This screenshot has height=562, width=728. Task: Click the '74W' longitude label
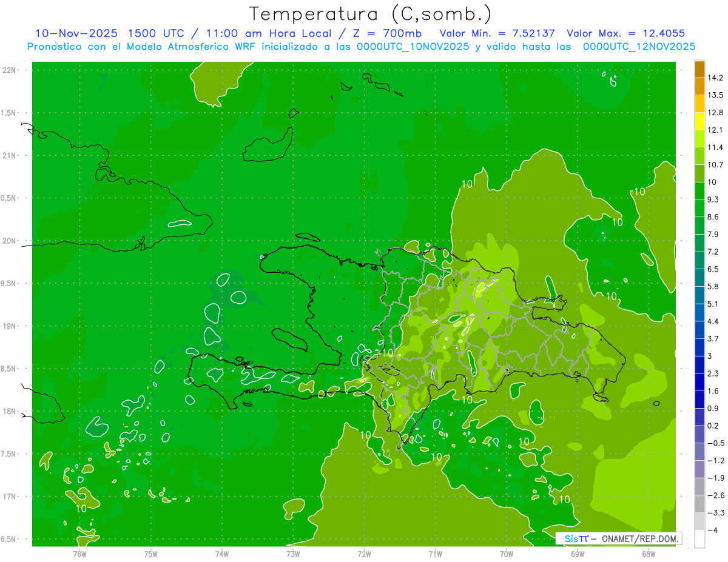click(222, 554)
